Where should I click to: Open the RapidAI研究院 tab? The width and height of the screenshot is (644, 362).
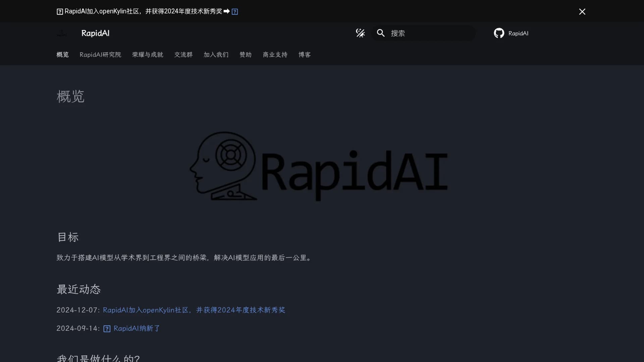point(100,55)
